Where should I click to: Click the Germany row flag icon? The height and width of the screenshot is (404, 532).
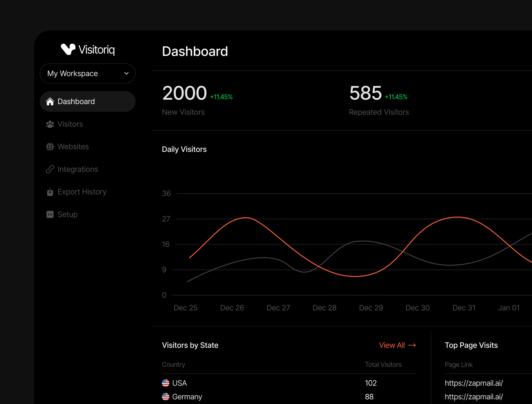165,397
